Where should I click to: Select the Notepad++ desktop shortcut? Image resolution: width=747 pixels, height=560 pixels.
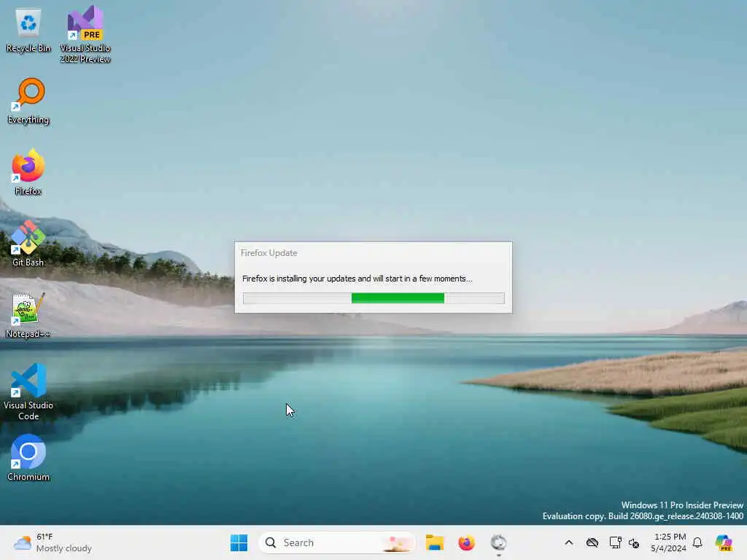click(28, 315)
